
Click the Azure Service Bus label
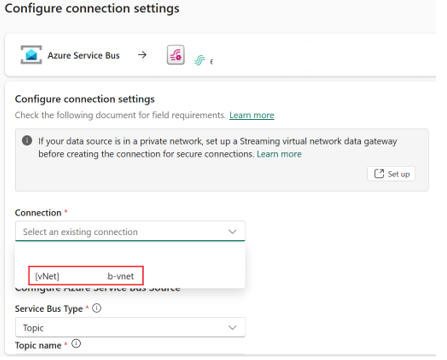[83, 55]
